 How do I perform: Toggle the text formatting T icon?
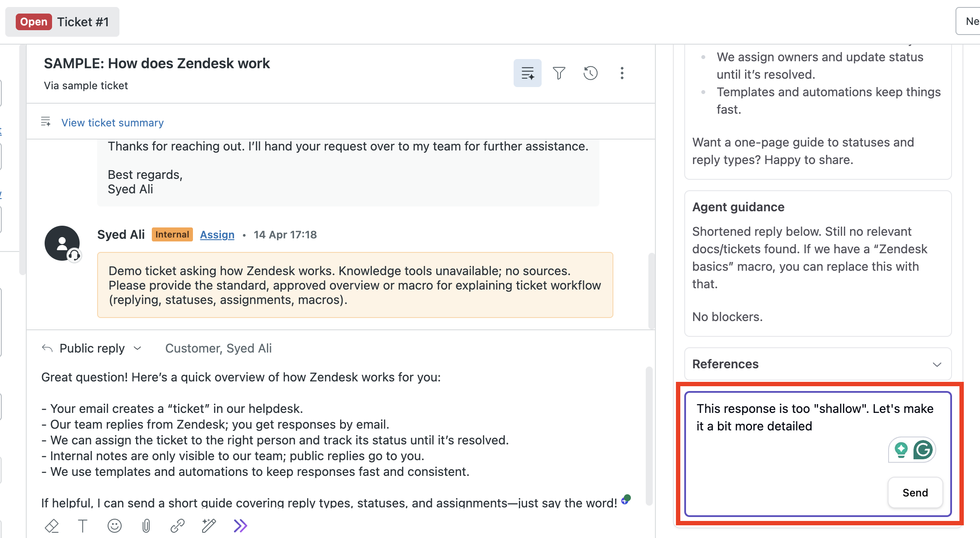coord(83,525)
